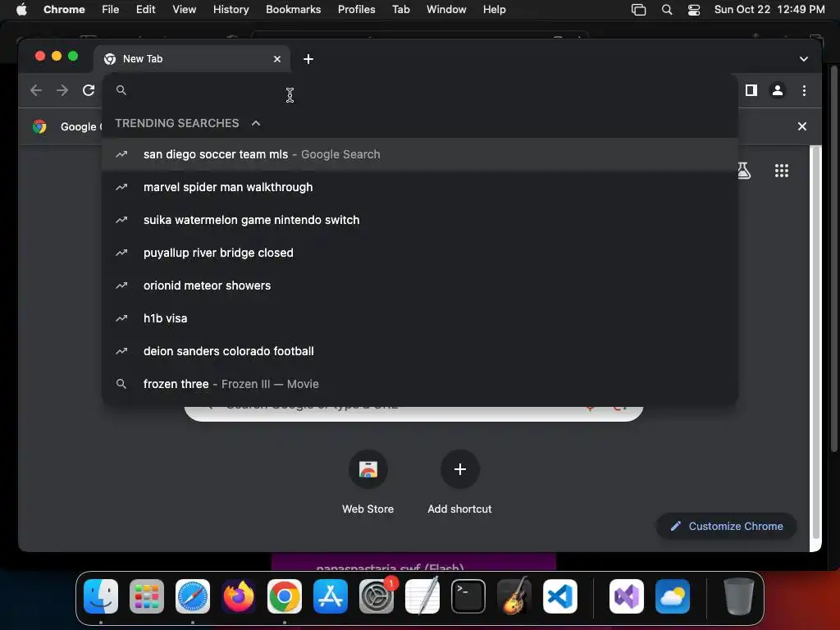This screenshot has height=630, width=840.
Task: Open the Apple menu
Action: click(21, 9)
